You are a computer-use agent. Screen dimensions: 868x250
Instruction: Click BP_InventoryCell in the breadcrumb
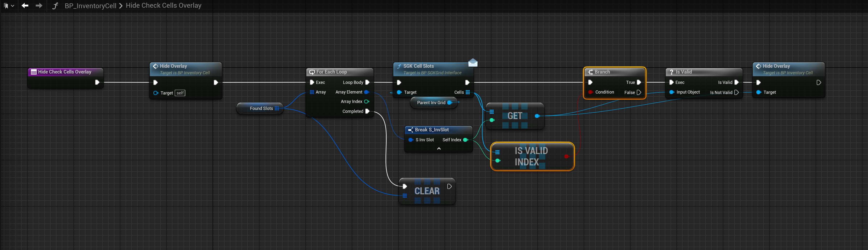(x=90, y=6)
